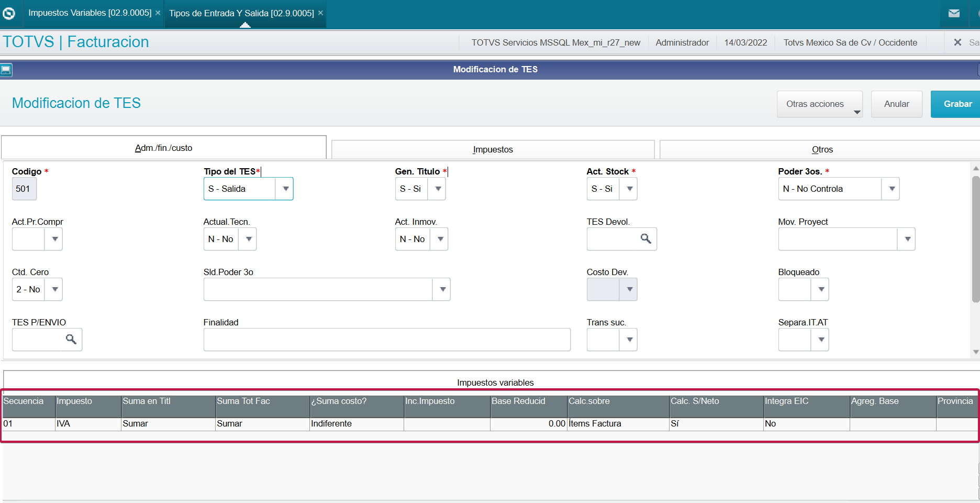Screen dimensions: 980x503
Task: Expand the Act.Pr.Compr dropdown
Action: 54,239
